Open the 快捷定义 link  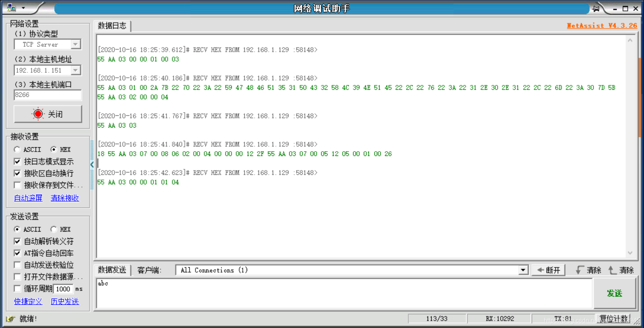coord(28,302)
